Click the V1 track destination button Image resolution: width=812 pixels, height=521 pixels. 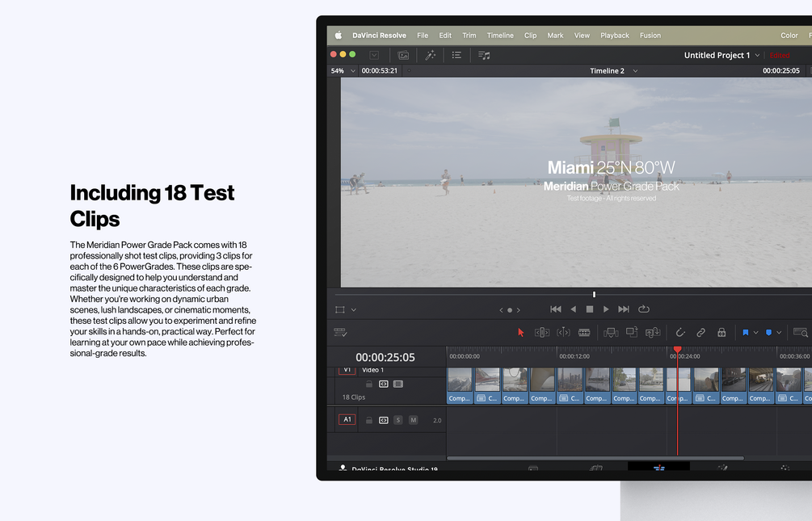coord(347,370)
